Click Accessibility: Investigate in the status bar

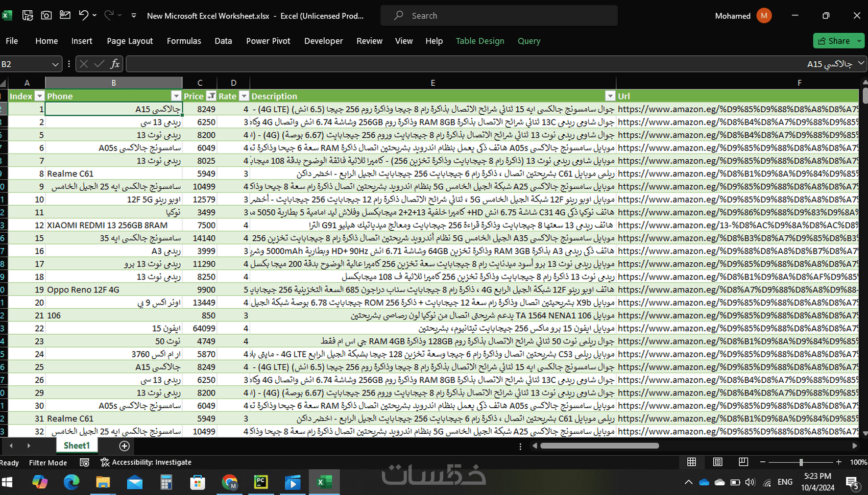[146, 462]
